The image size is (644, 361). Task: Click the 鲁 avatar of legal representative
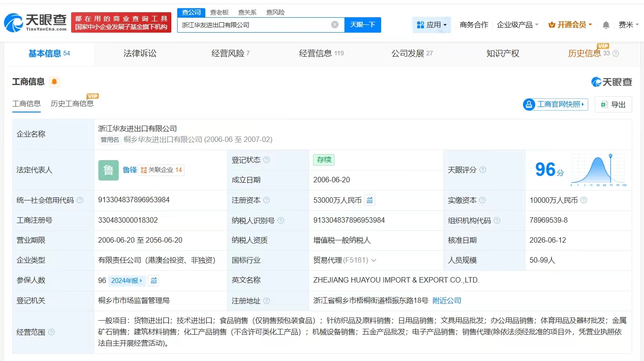click(x=108, y=170)
